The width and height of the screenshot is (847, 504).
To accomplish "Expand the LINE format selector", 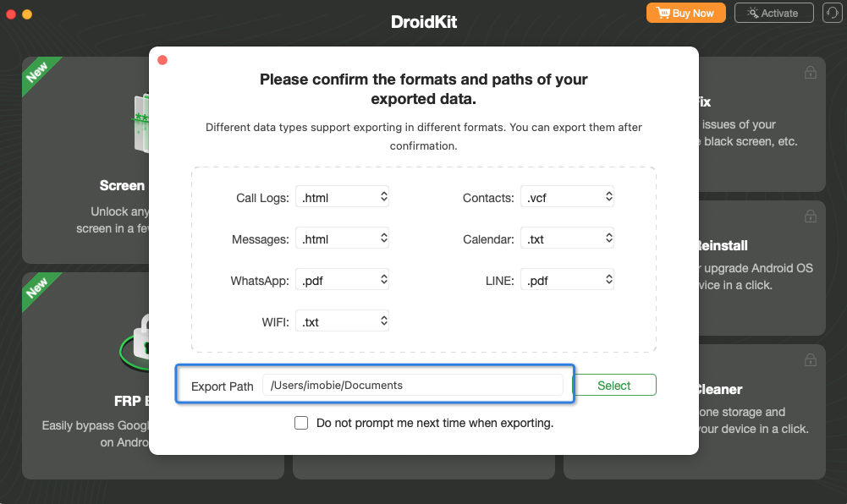I will click(567, 280).
